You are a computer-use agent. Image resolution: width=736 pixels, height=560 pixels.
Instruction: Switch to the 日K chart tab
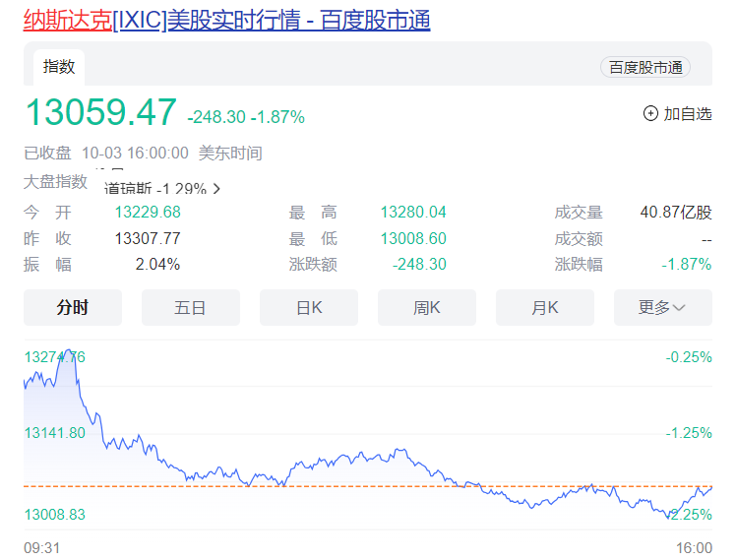tap(309, 307)
